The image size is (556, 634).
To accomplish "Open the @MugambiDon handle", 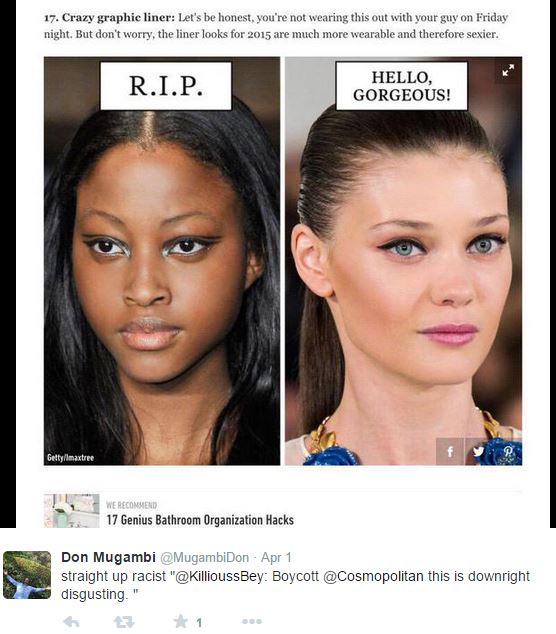I will click(205, 558).
